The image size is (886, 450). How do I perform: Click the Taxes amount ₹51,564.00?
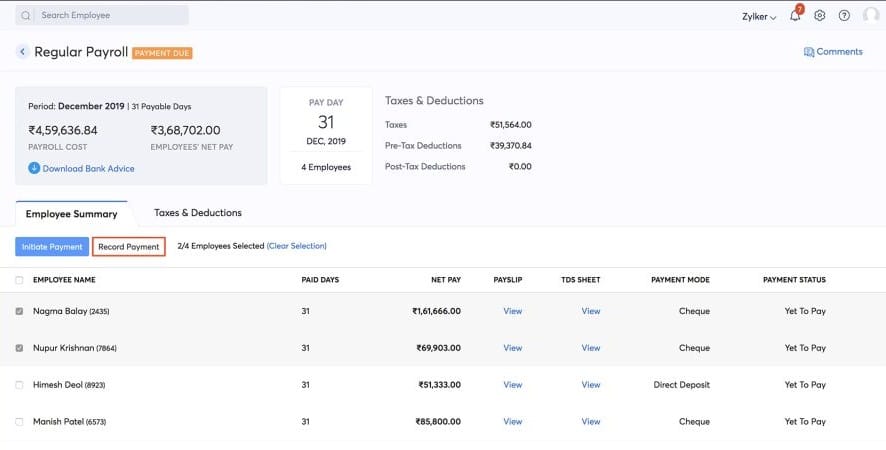coord(511,124)
